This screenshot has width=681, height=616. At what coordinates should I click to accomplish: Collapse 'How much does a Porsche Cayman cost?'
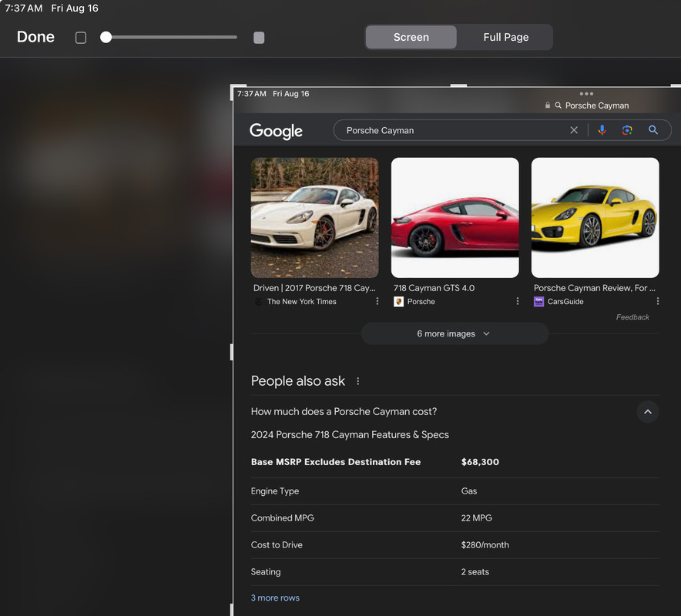coord(344,411)
